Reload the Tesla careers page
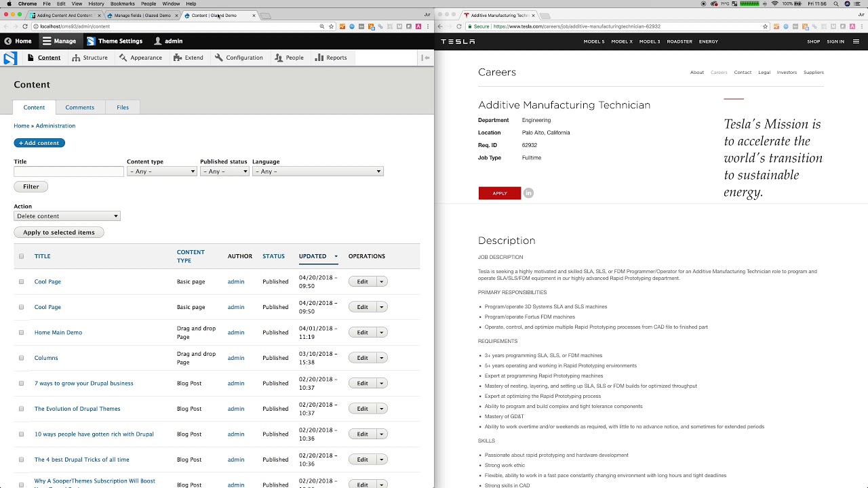This screenshot has height=488, width=868. pyautogui.click(x=459, y=26)
